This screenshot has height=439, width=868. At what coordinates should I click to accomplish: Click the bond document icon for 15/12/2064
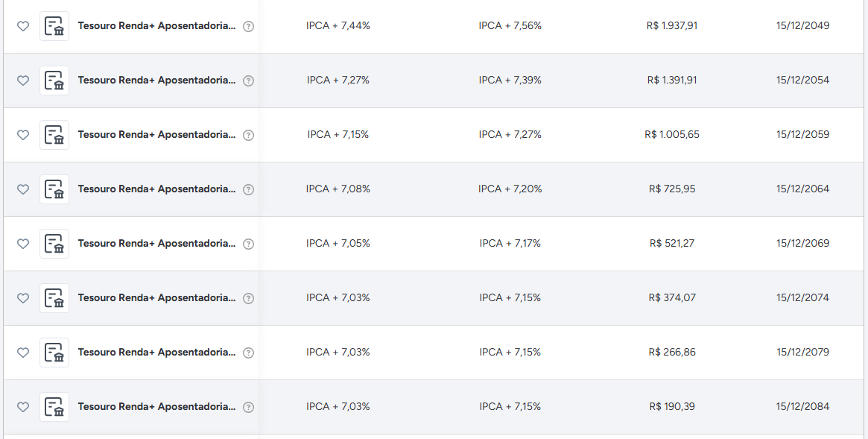54,189
